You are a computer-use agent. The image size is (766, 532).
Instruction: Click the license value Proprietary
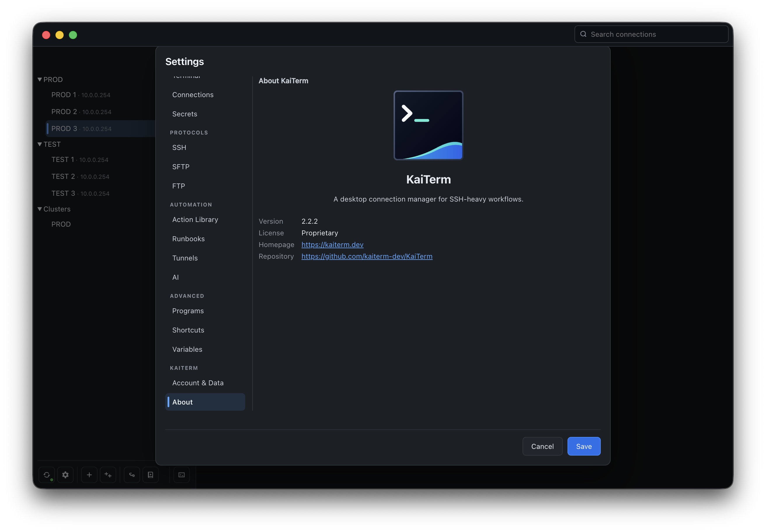pos(320,233)
